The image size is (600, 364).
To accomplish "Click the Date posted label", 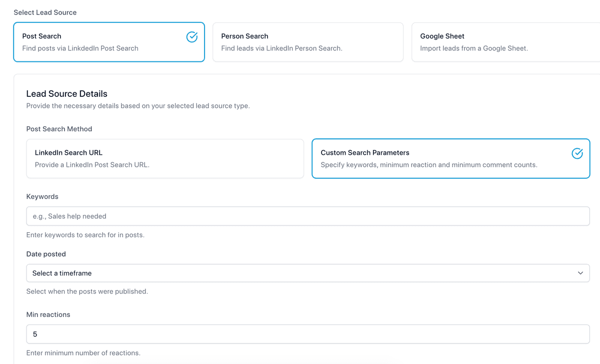I will [46, 254].
